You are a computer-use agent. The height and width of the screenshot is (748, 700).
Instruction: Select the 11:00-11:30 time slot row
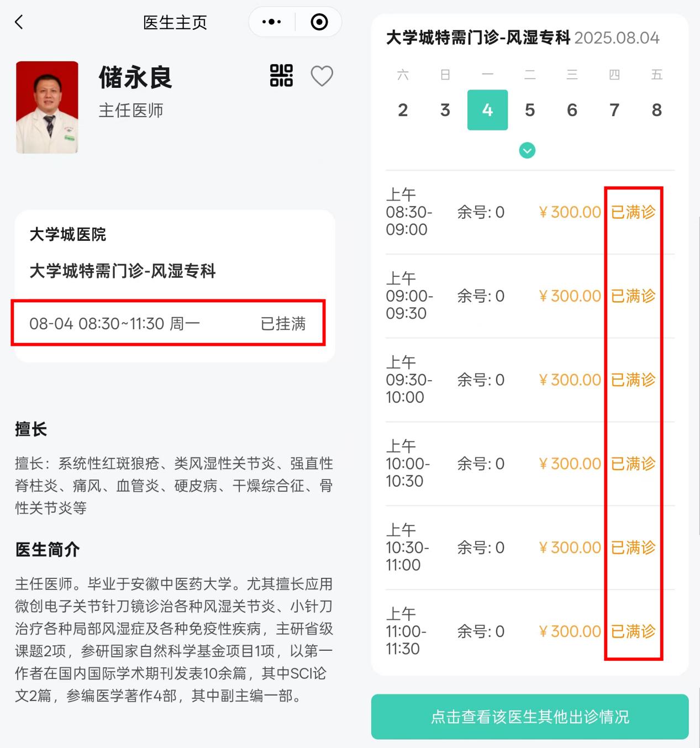[530, 631]
